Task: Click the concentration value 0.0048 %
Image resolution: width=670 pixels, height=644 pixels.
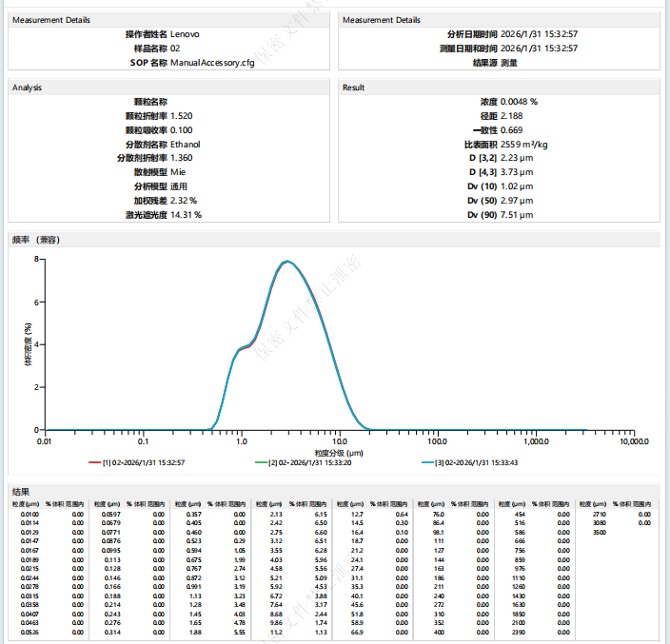Action: [520, 101]
